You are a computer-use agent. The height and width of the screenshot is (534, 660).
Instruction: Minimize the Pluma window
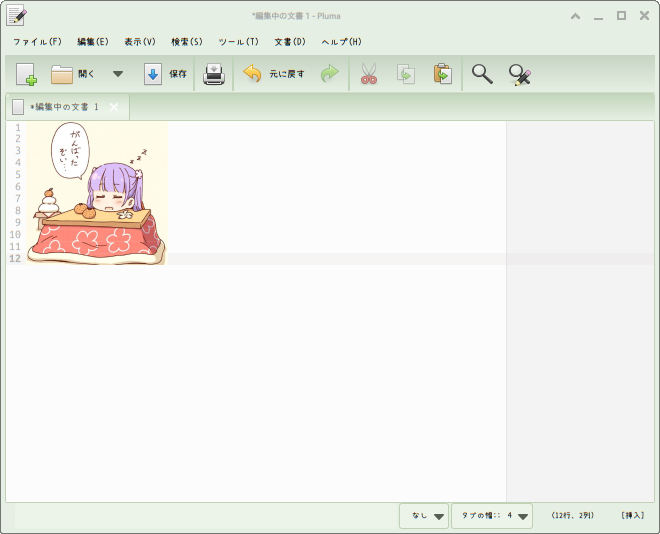[x=598, y=17]
